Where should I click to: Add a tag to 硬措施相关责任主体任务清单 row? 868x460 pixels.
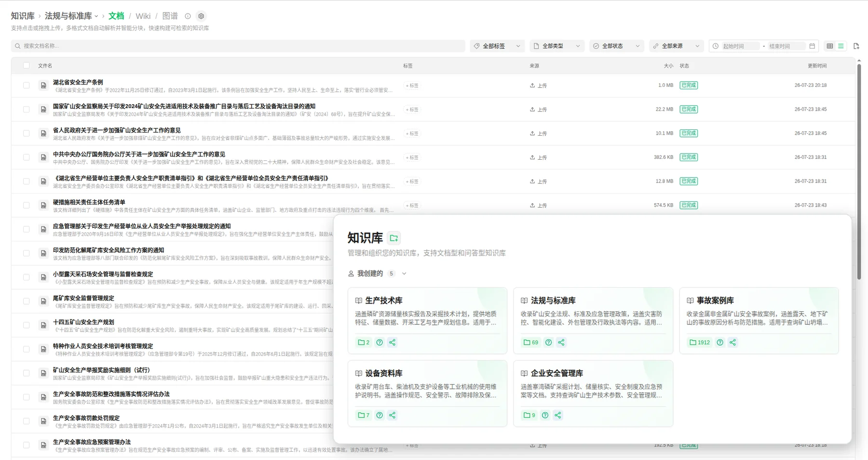(x=412, y=205)
